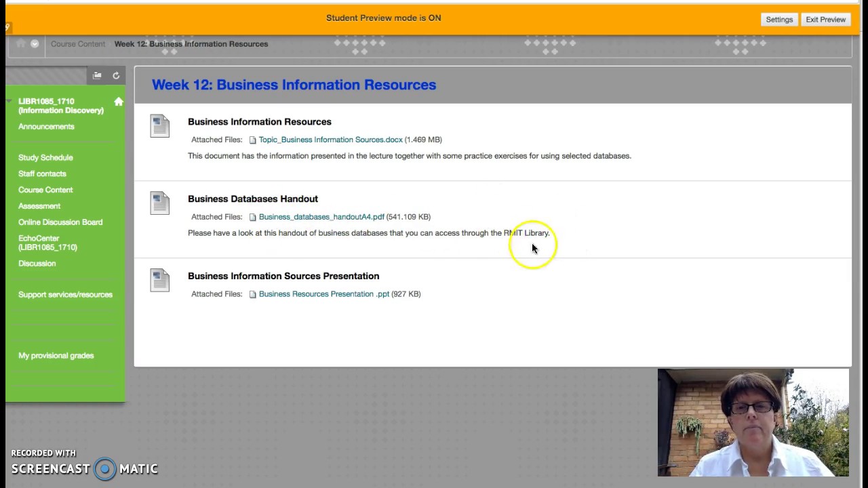Image resolution: width=868 pixels, height=488 pixels.
Task: Download Business_databases_handoutA4.pdf file
Action: (x=321, y=217)
